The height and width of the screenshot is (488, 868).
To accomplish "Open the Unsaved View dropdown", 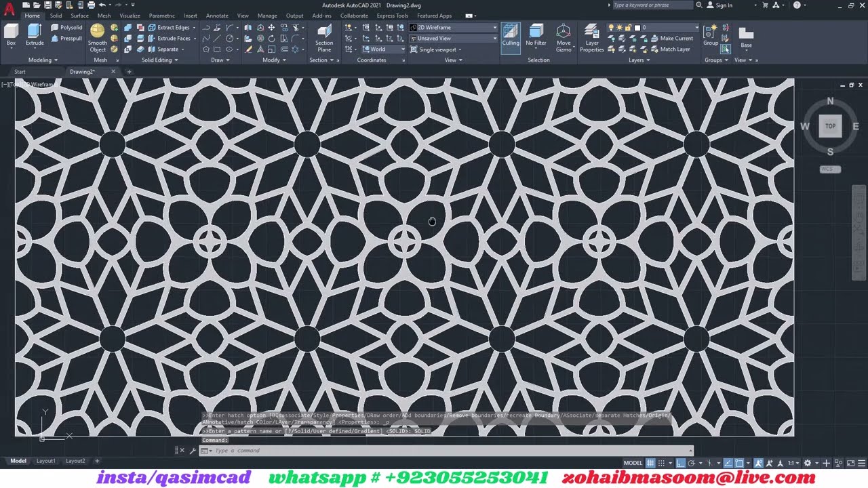I will point(453,39).
